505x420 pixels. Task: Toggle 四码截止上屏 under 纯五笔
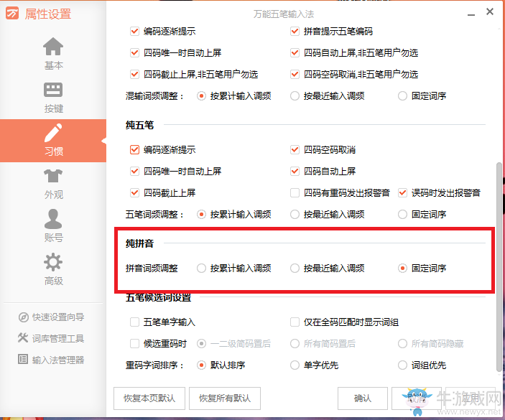click(134, 193)
